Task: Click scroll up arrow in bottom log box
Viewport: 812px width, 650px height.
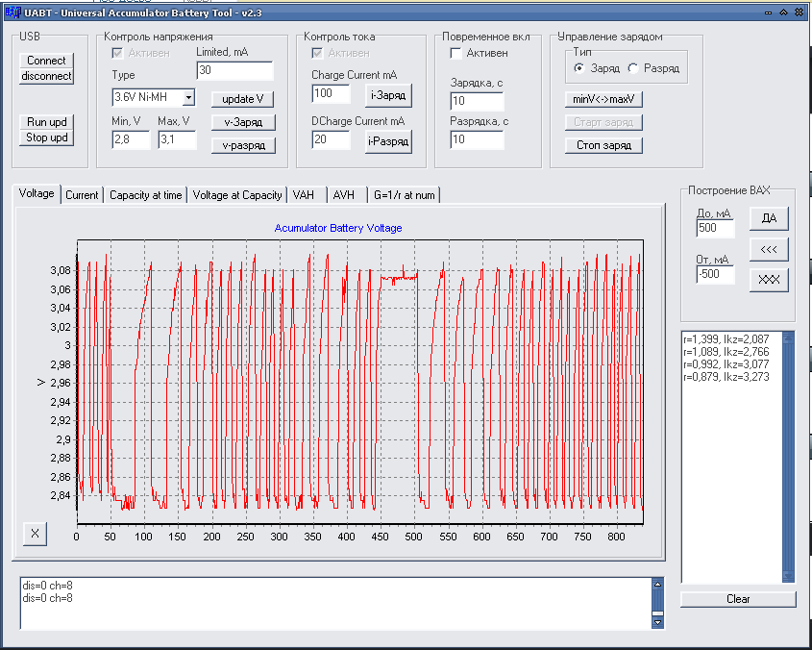Action: point(657,585)
